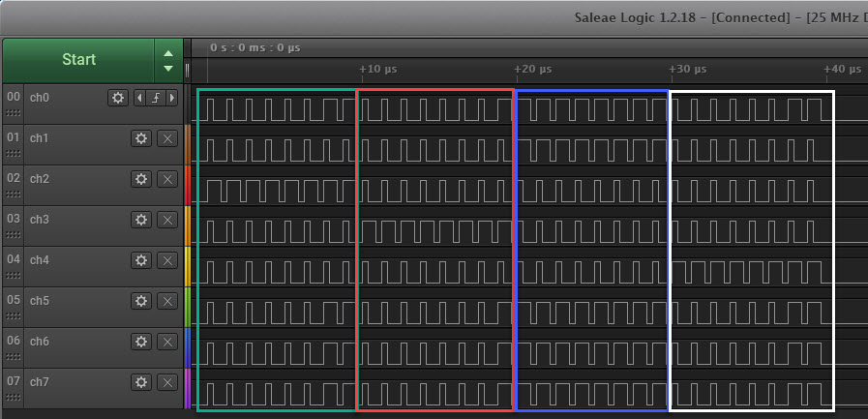Click the +10 µs timeline marker
Image resolution: width=868 pixels, height=419 pixels.
pos(377,70)
